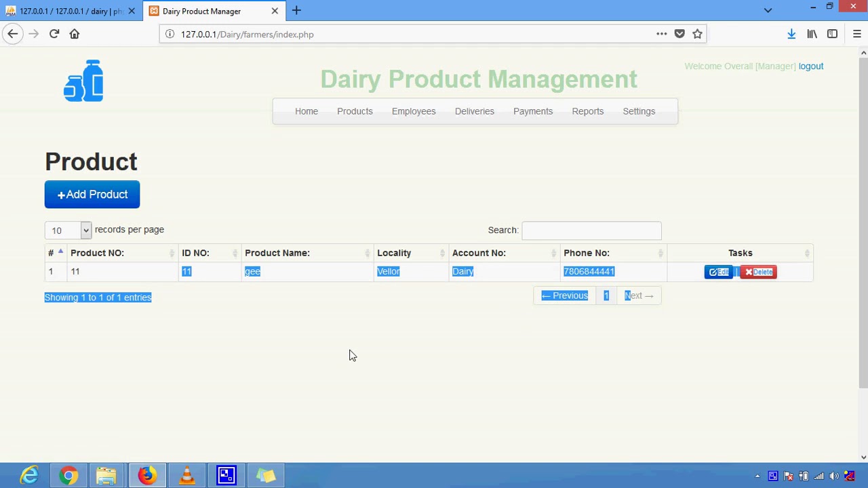The image size is (868, 488).
Task: Show hidden system tray icons
Action: tap(757, 476)
